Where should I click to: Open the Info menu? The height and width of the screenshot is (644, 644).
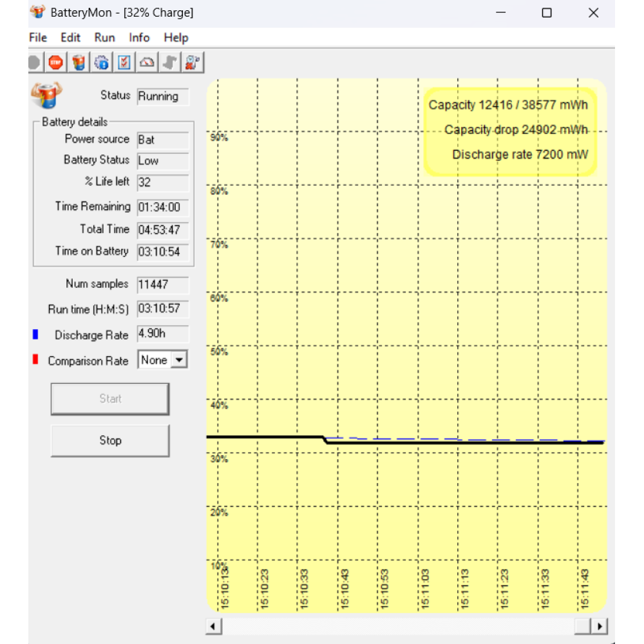(139, 38)
